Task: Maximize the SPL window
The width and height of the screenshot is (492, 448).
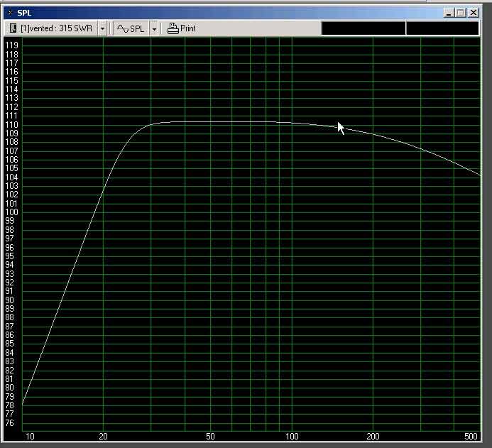Action: (x=461, y=13)
